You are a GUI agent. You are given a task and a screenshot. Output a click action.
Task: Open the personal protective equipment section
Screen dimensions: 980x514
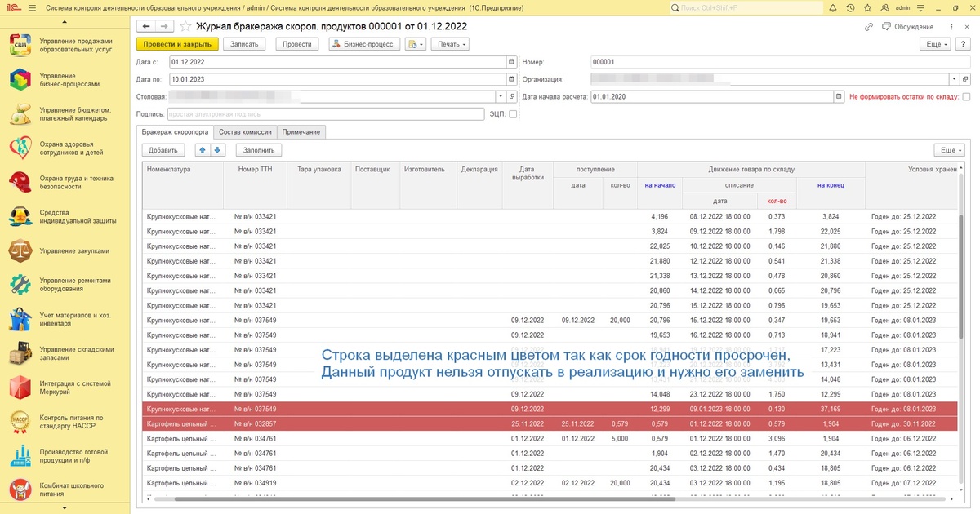65,216
